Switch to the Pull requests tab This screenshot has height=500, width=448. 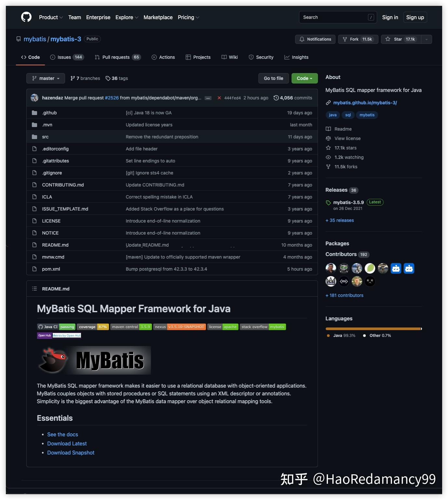pos(118,57)
